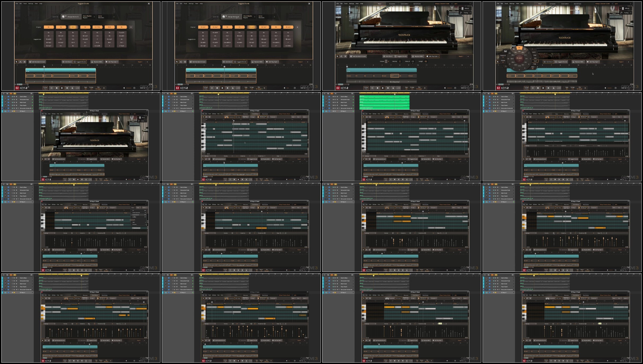The height and width of the screenshot is (364, 643).
Task: Click the Effects panel icon in frame 3
Action: [462, 8]
